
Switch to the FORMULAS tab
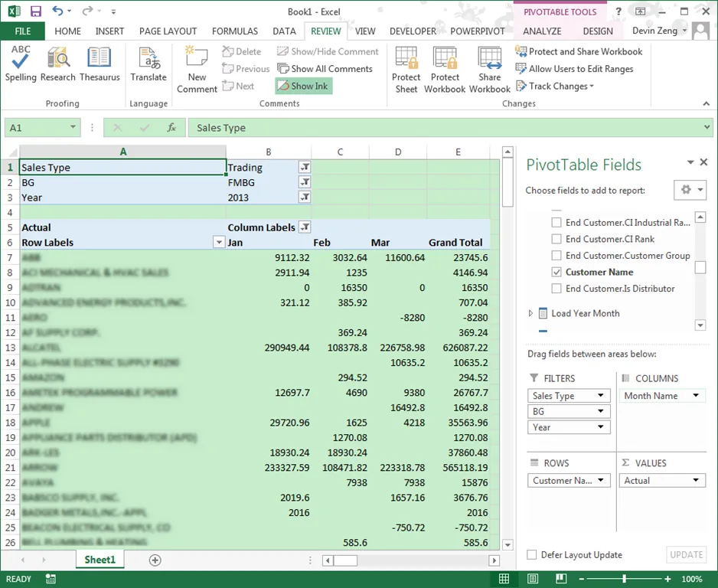pos(235,31)
